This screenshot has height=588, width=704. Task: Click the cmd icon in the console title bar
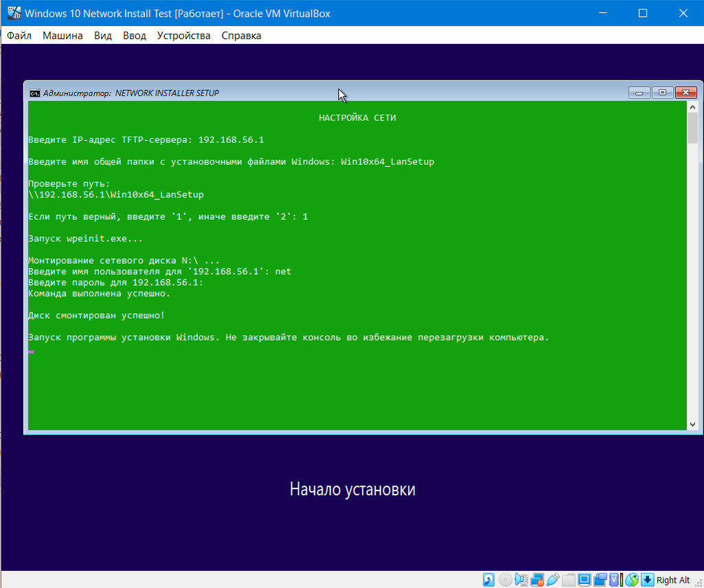[34, 93]
